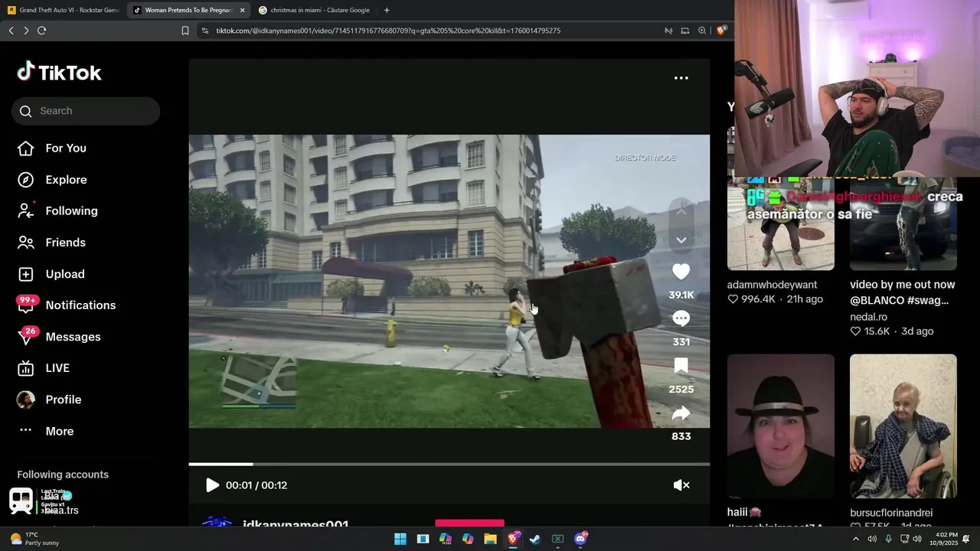Viewport: 980px width, 551px height.
Task: Open the Xbox Game Bar taskbar icon
Action: tap(558, 539)
